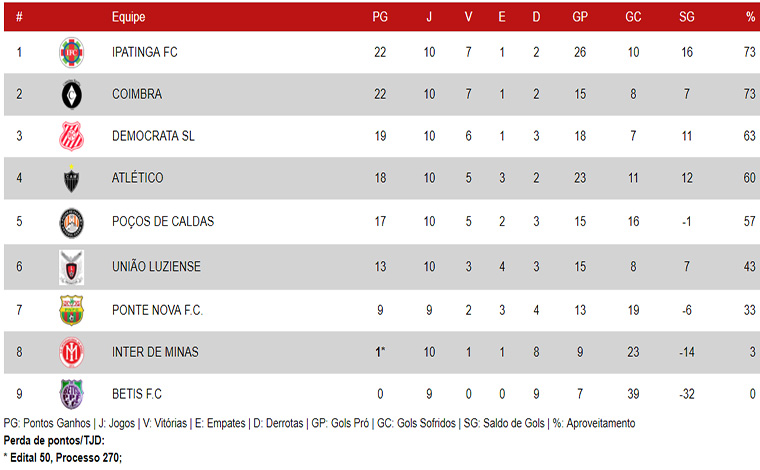
Task: Select the % Aproveitamento column header
Action: point(750,17)
